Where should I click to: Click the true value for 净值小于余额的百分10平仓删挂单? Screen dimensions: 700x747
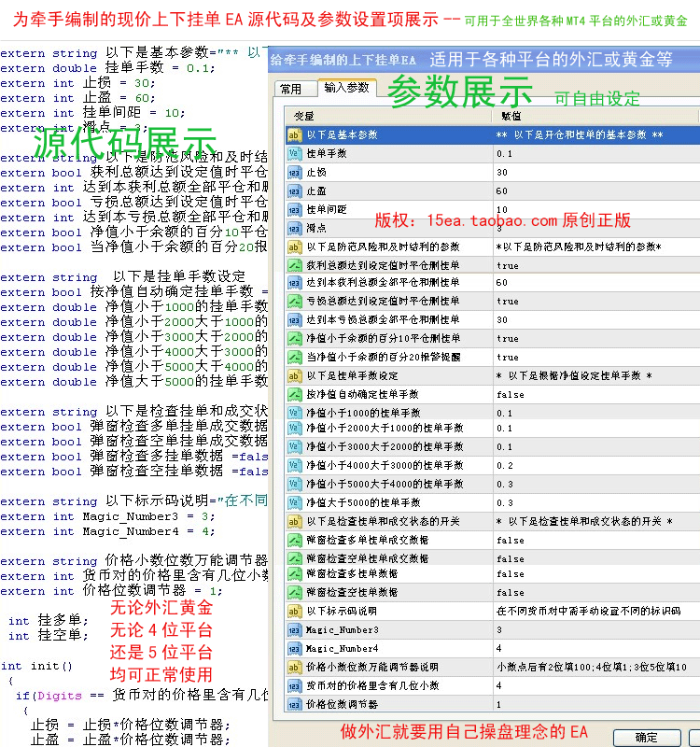click(508, 339)
